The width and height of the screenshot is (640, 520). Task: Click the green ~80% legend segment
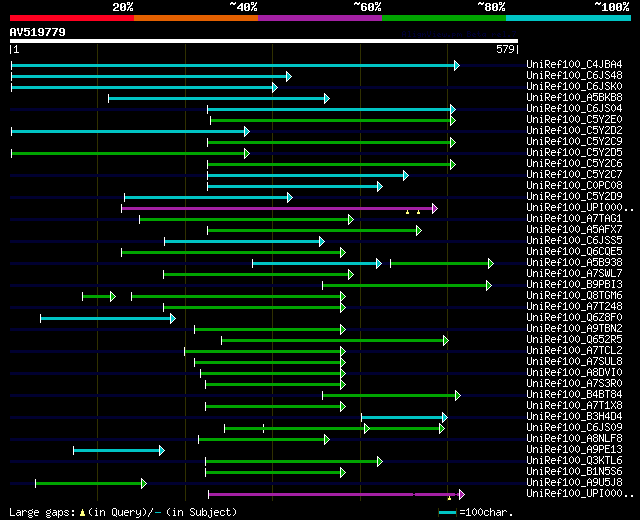point(444,18)
